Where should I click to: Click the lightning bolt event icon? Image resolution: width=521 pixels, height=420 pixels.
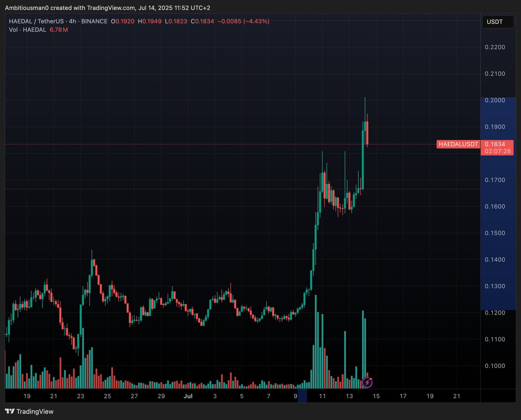(x=367, y=382)
